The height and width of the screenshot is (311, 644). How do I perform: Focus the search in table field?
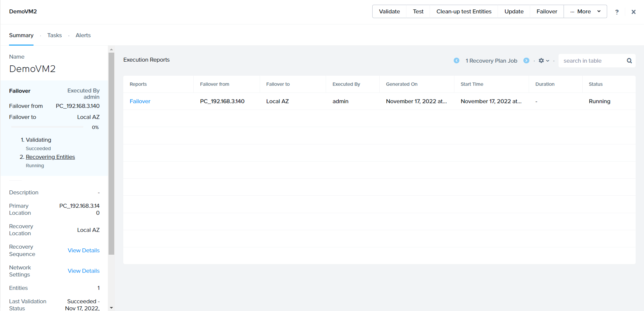[591, 61]
